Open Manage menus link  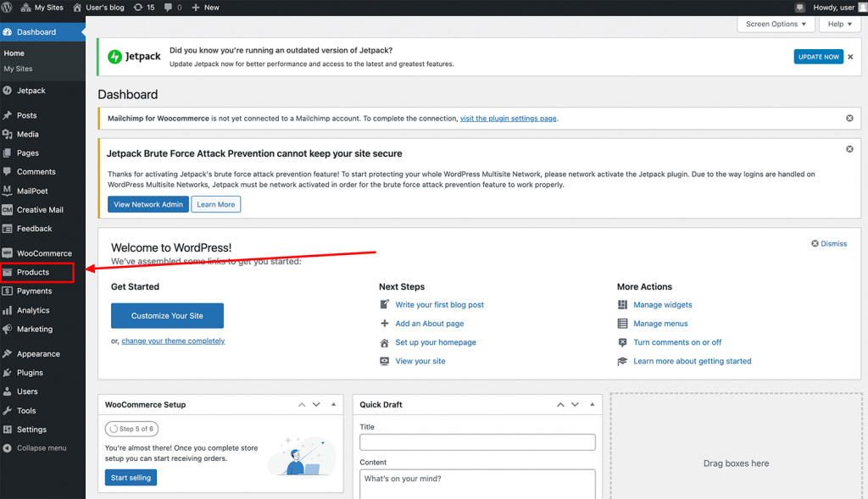[x=660, y=324]
